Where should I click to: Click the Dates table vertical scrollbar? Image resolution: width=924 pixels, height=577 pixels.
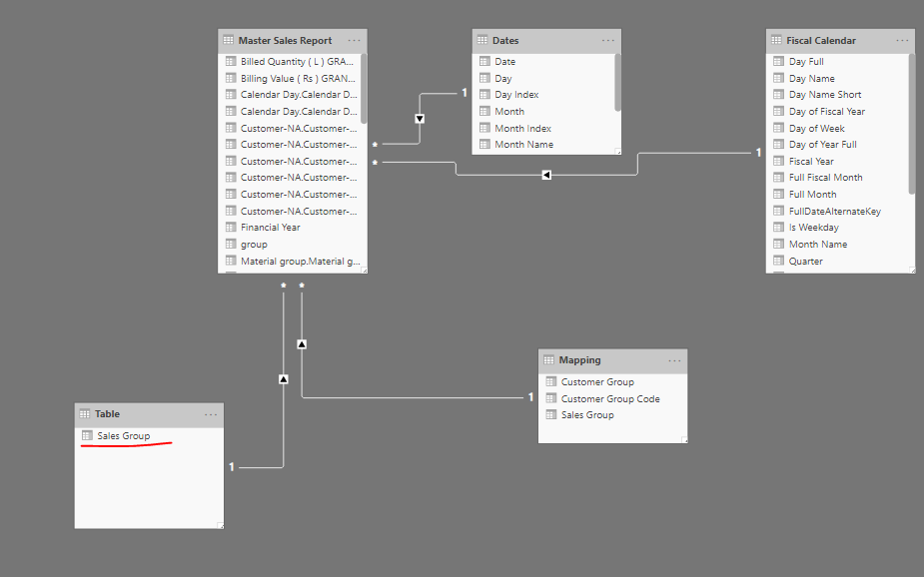[x=617, y=83]
